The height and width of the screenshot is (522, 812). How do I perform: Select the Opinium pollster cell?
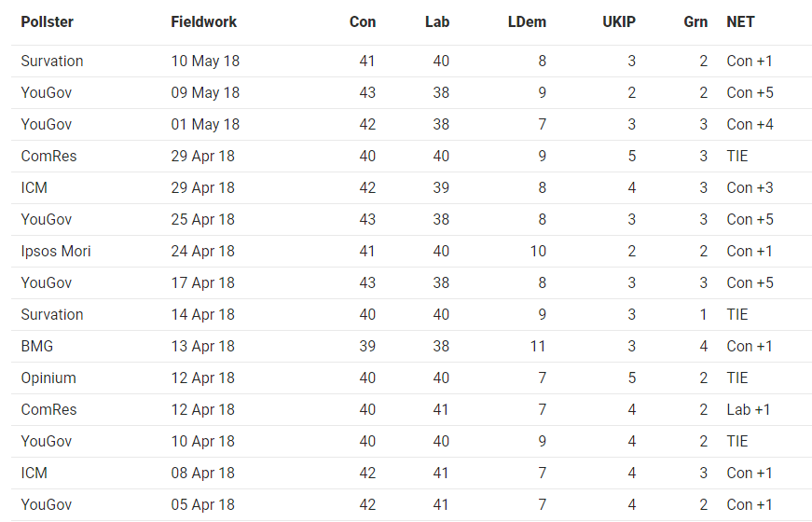click(48, 378)
